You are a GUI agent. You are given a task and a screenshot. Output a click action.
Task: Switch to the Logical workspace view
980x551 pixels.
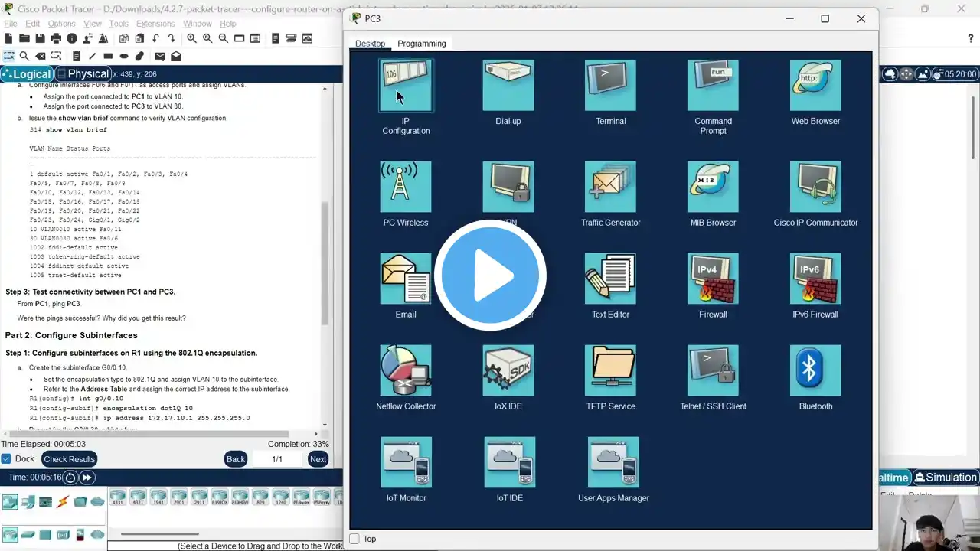pos(27,74)
